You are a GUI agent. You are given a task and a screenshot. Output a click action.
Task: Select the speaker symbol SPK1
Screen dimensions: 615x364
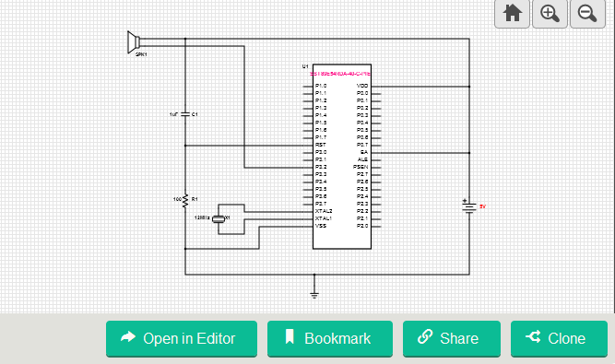134,41
